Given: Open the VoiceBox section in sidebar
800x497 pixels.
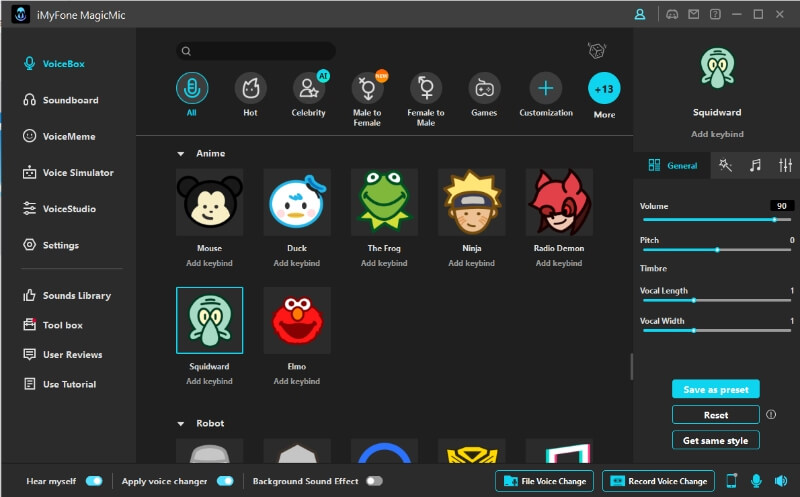Looking at the screenshot, I should pyautogui.click(x=54, y=64).
